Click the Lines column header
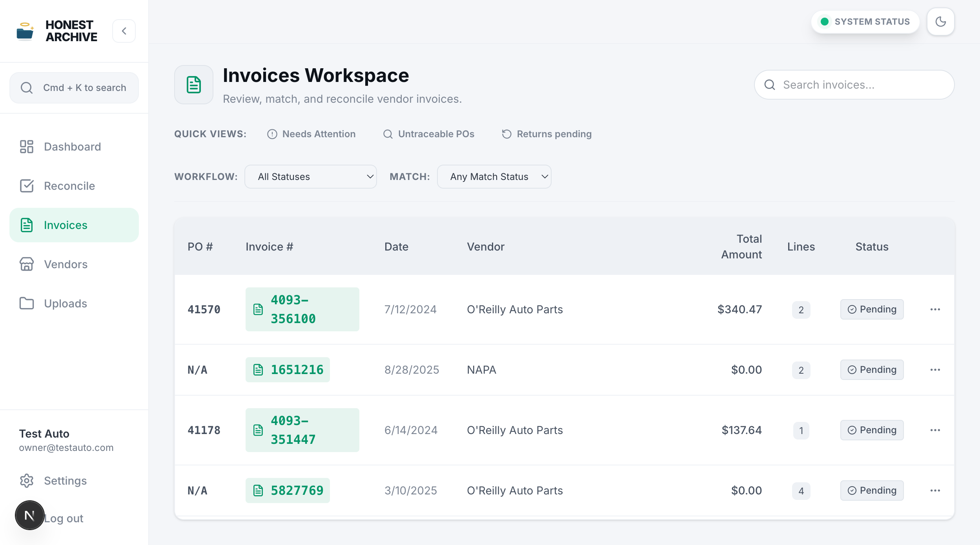Image resolution: width=980 pixels, height=545 pixels. click(801, 247)
